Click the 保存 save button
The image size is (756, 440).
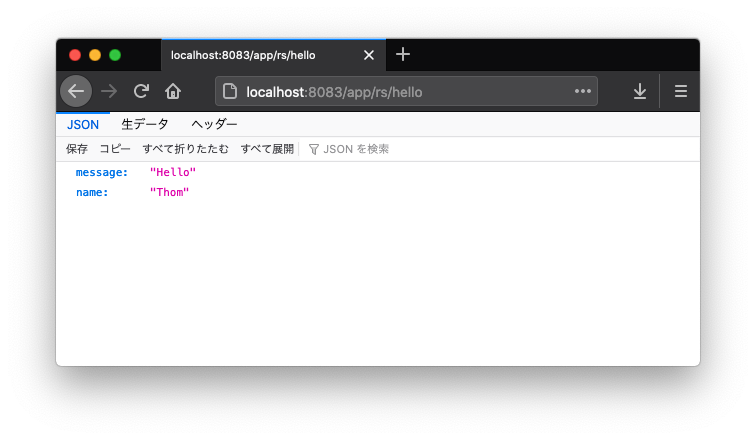pos(77,149)
